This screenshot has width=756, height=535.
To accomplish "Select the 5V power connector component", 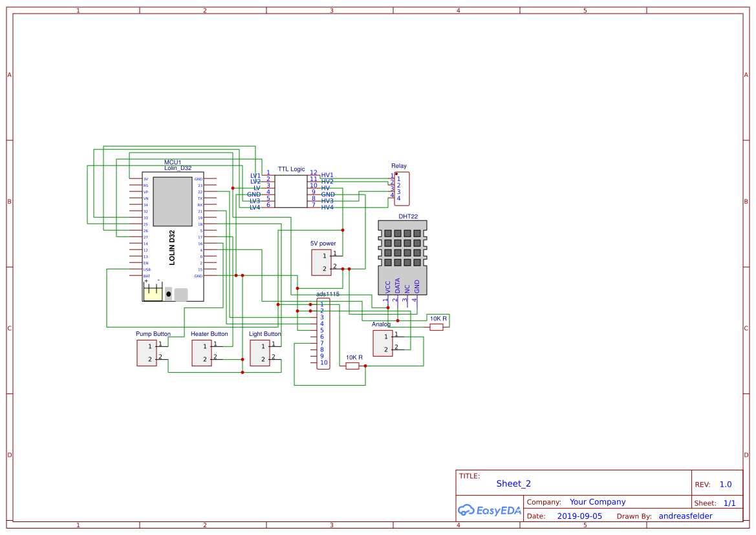I will [321, 262].
